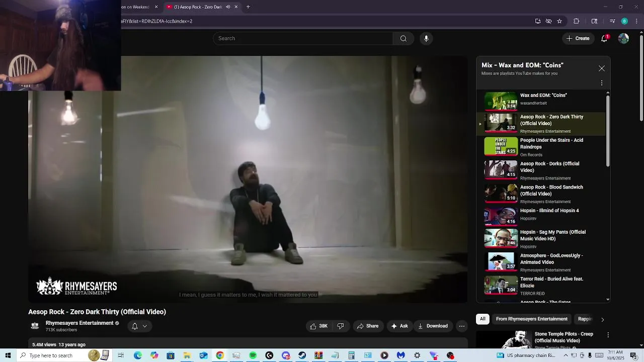
Task: Start voice search with the microphone icon
Action: 426,39
